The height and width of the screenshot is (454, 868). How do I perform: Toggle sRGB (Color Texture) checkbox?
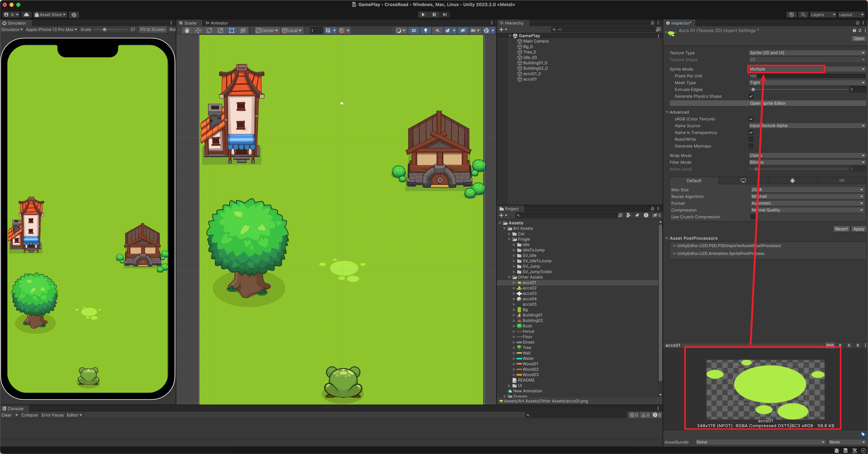click(x=751, y=119)
